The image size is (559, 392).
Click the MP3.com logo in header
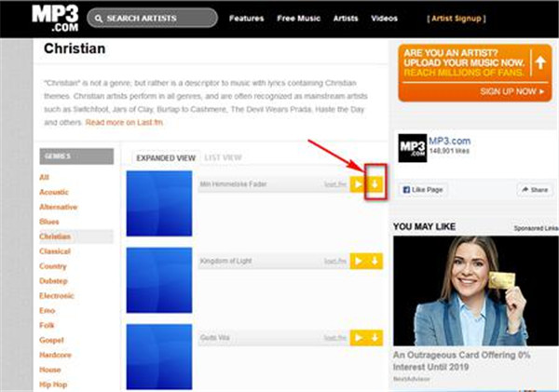pos(55,19)
